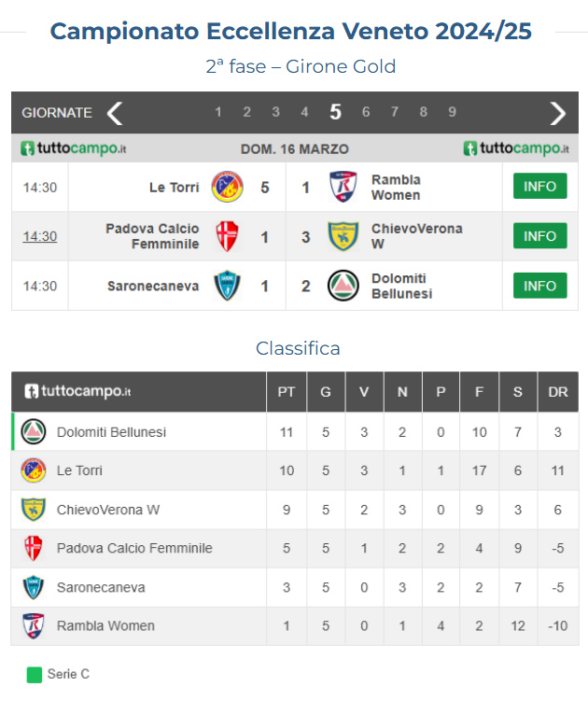Click Dolomiti Bellunesi crest in standings table
The width and height of the screenshot is (588, 701).
point(34,432)
